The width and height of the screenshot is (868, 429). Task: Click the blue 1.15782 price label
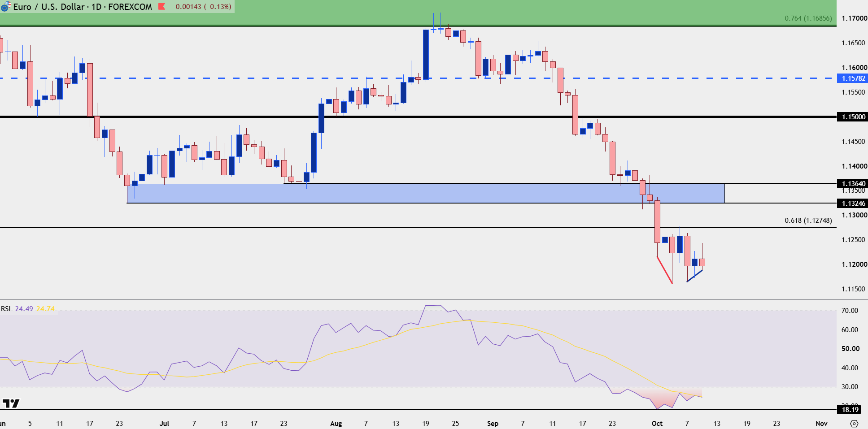(852, 78)
